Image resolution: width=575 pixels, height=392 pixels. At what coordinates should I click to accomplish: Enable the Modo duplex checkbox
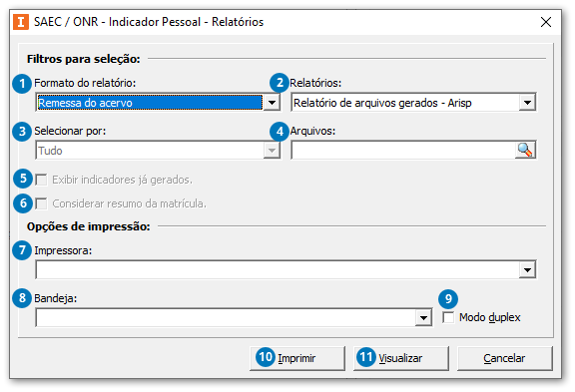point(448,317)
